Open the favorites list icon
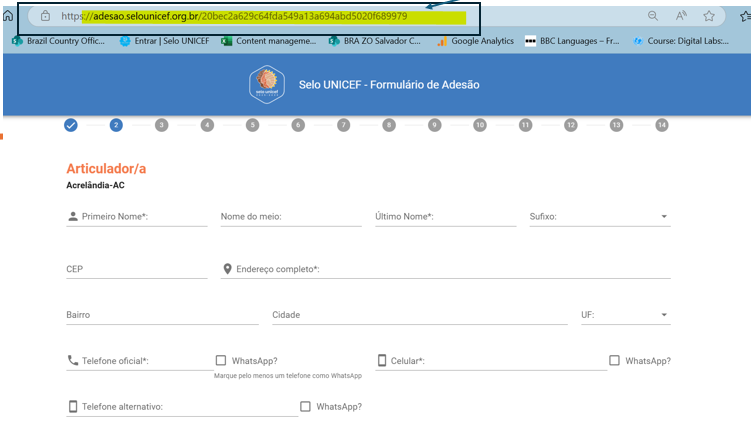Viewport: 751px width, 448px height. [745, 16]
